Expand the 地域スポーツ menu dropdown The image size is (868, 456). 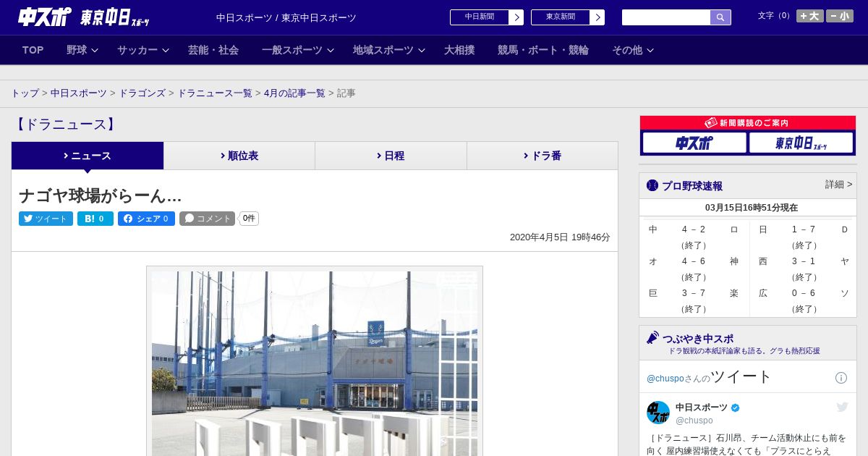pyautogui.click(x=388, y=50)
